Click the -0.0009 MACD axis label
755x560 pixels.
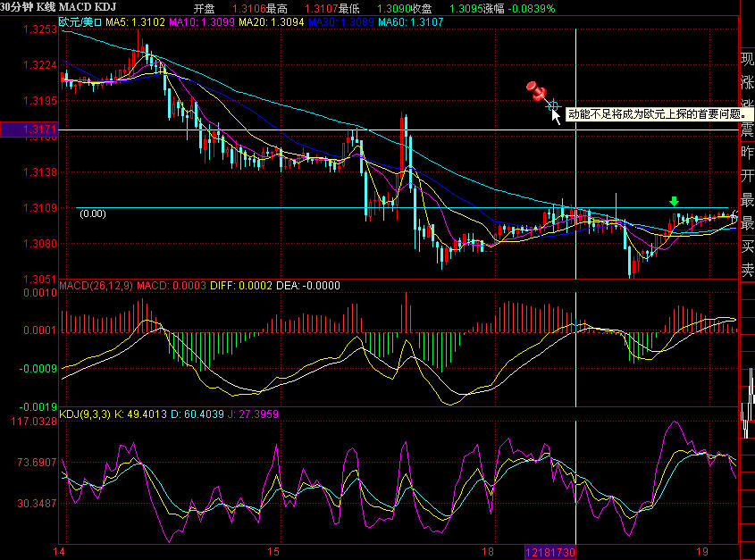click(38, 369)
